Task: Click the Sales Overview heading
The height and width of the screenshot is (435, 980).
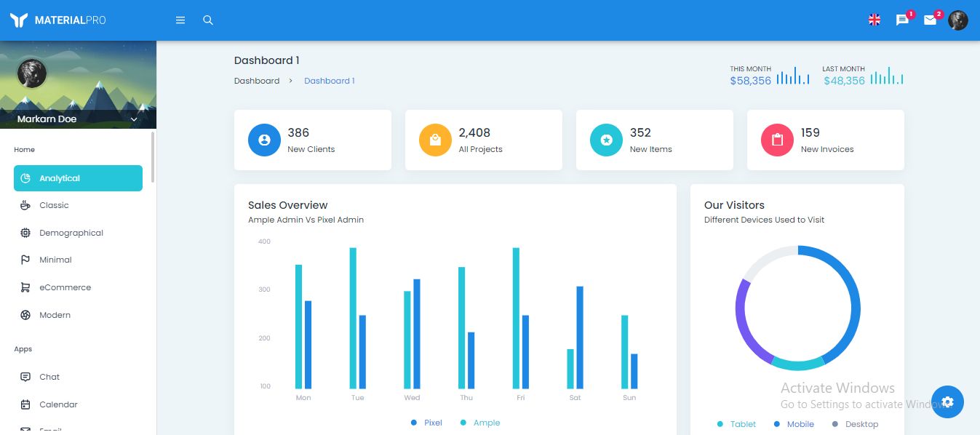Action: coord(288,205)
